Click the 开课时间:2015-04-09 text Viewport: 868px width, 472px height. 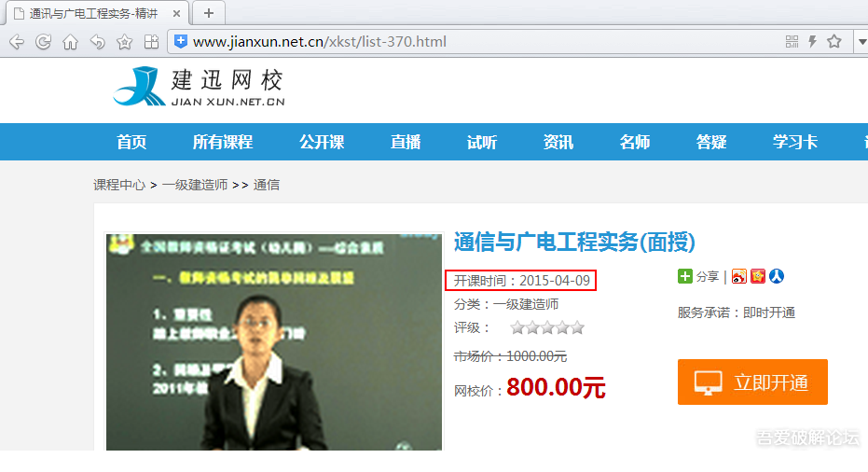click(521, 281)
